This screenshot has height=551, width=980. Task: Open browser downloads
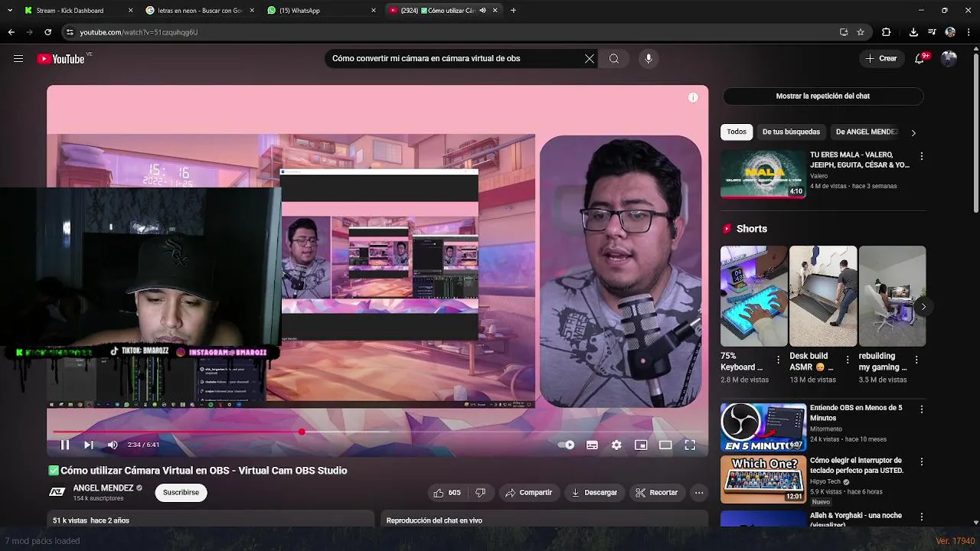tap(913, 32)
